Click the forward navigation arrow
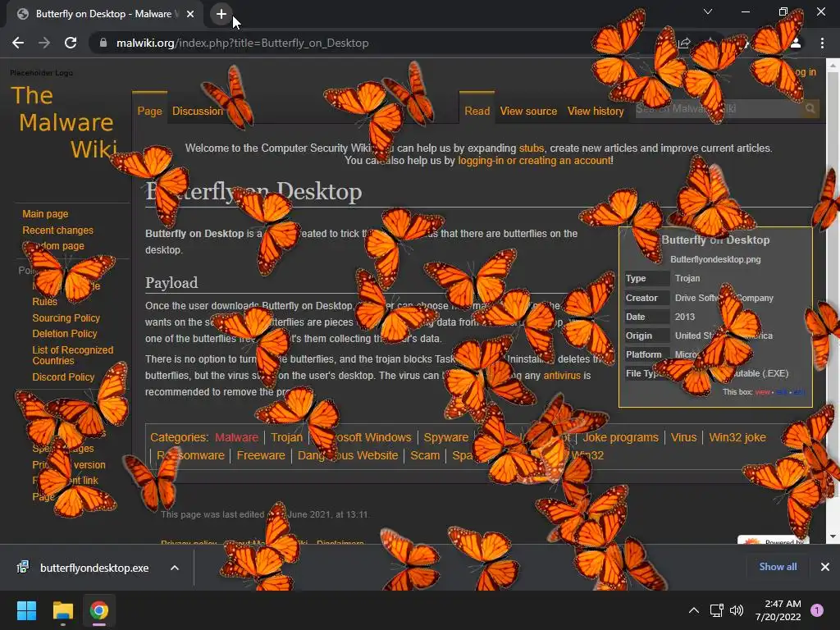 tap(44, 43)
